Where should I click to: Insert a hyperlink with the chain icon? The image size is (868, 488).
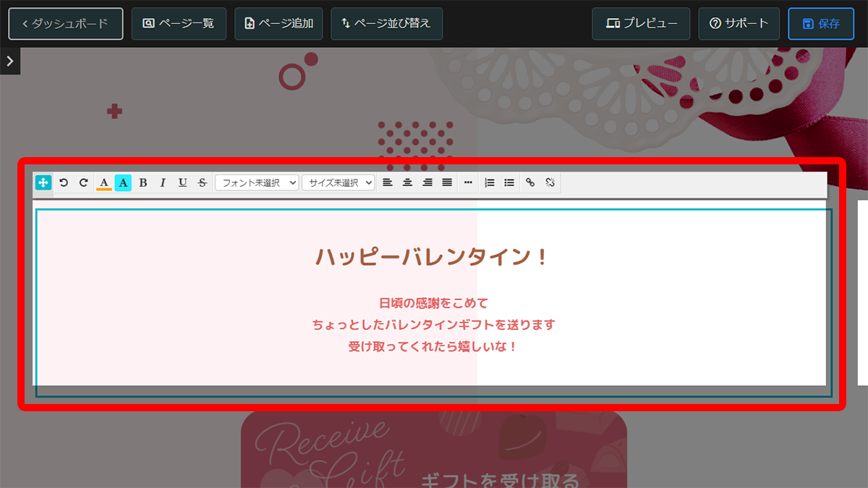click(x=529, y=182)
